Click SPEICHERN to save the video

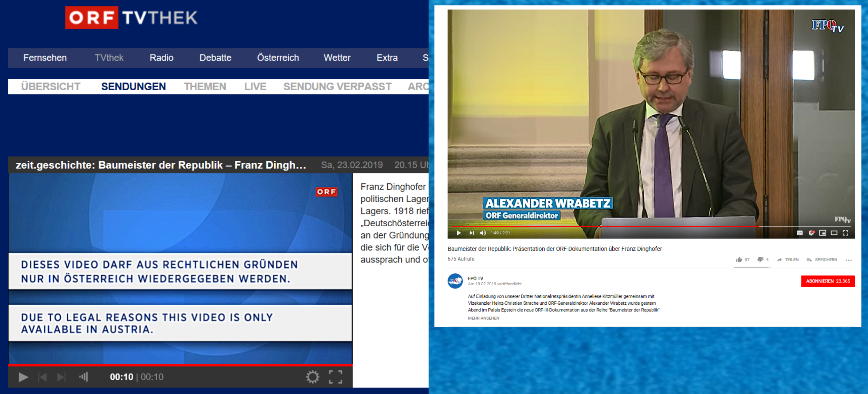coord(822,260)
